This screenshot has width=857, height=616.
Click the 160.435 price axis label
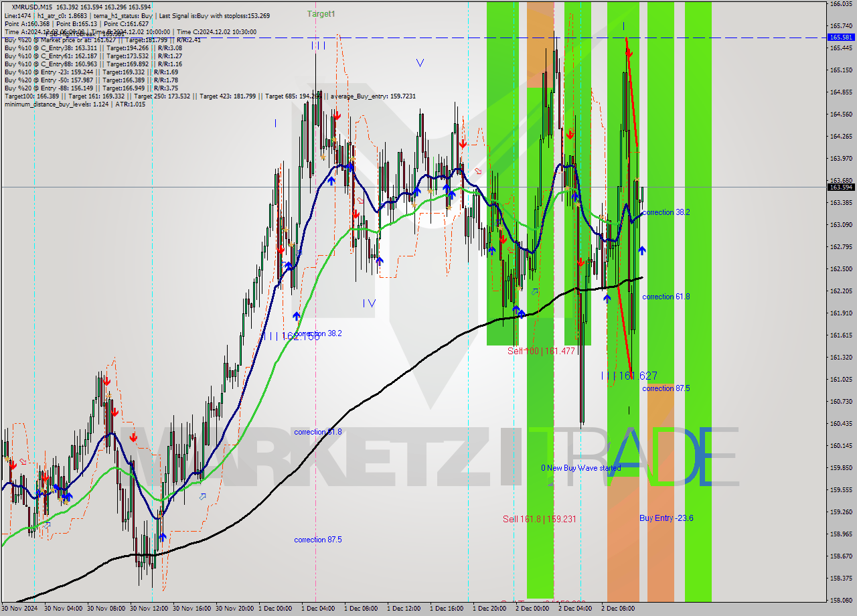coord(841,424)
